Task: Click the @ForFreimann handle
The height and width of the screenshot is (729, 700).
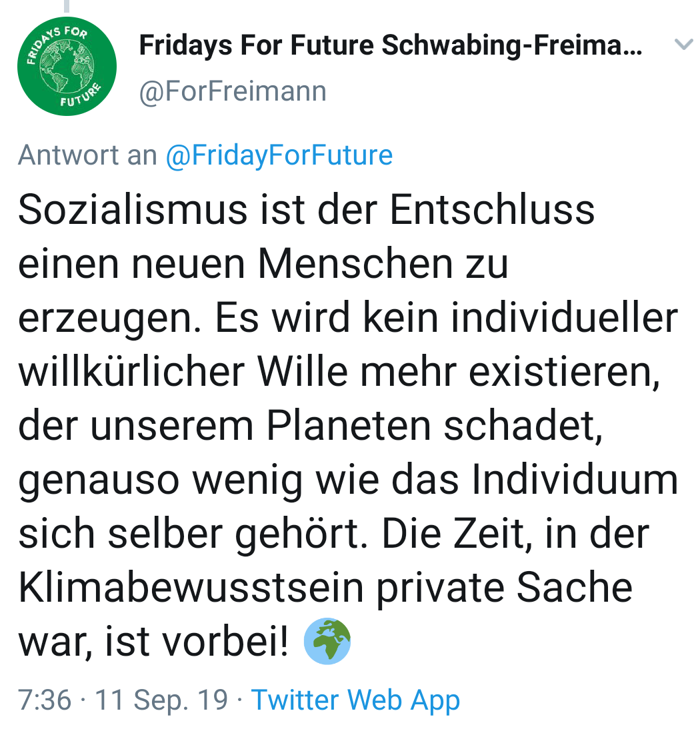Action: point(233,91)
